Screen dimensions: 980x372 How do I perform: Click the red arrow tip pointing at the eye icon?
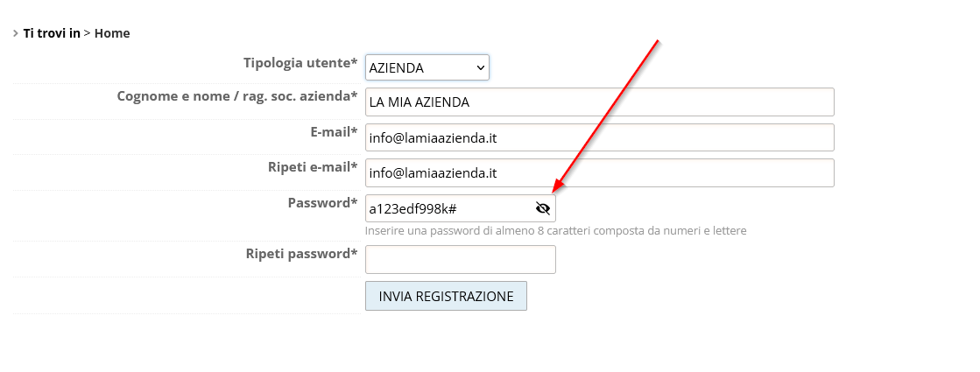pos(554,190)
